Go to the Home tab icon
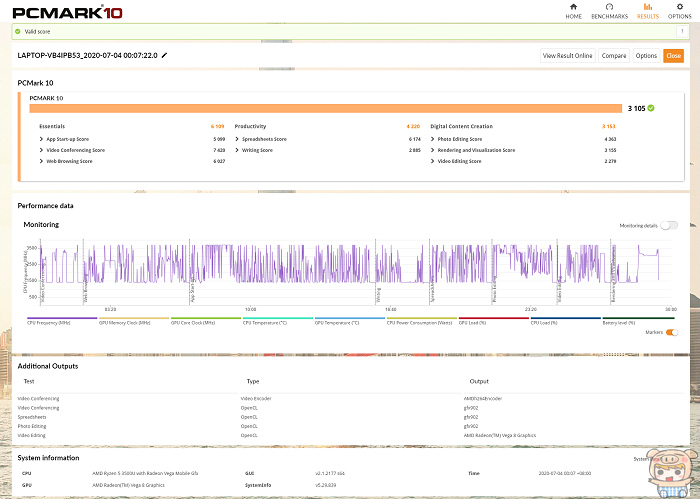700x499 pixels. coord(573,7)
